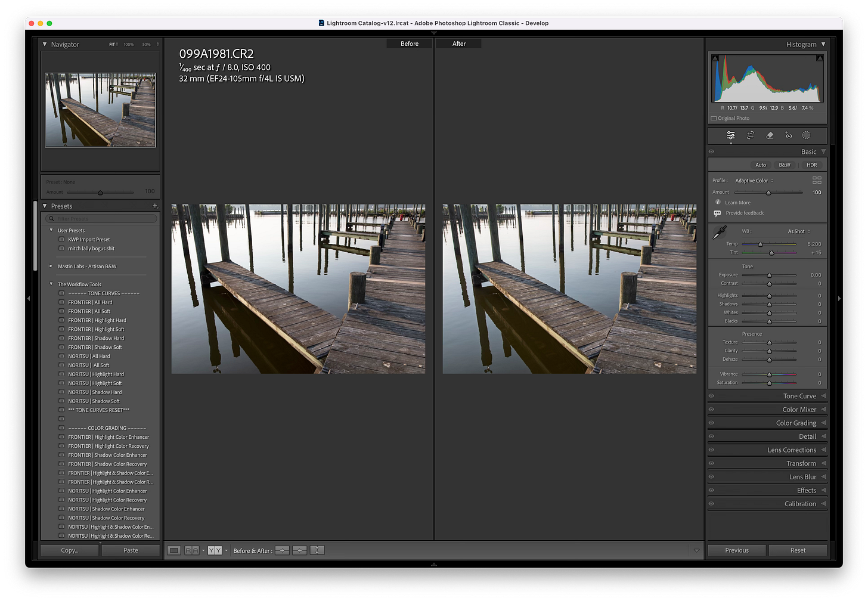Click the Previous button

pos(737,550)
